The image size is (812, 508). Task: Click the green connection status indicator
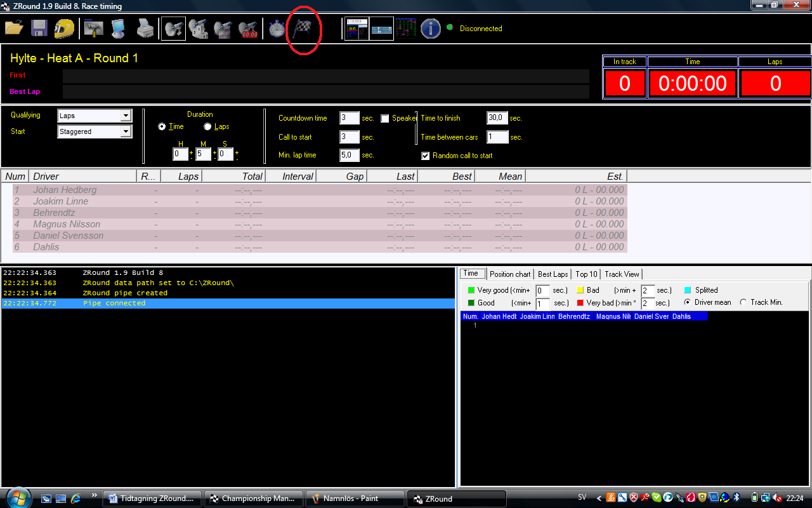450,27
